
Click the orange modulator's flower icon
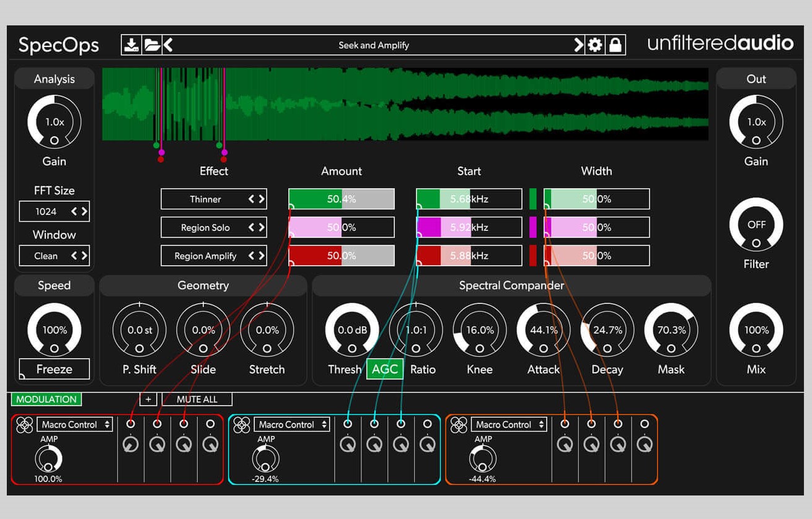click(459, 425)
